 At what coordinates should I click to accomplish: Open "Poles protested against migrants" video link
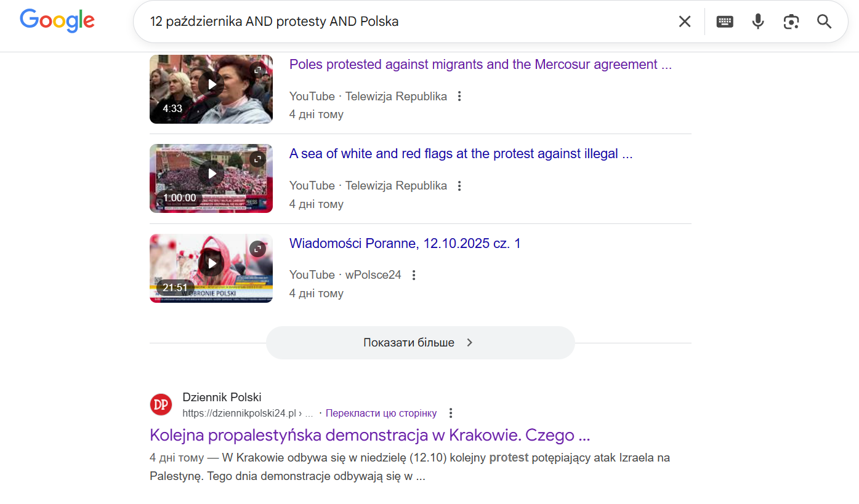(x=480, y=65)
